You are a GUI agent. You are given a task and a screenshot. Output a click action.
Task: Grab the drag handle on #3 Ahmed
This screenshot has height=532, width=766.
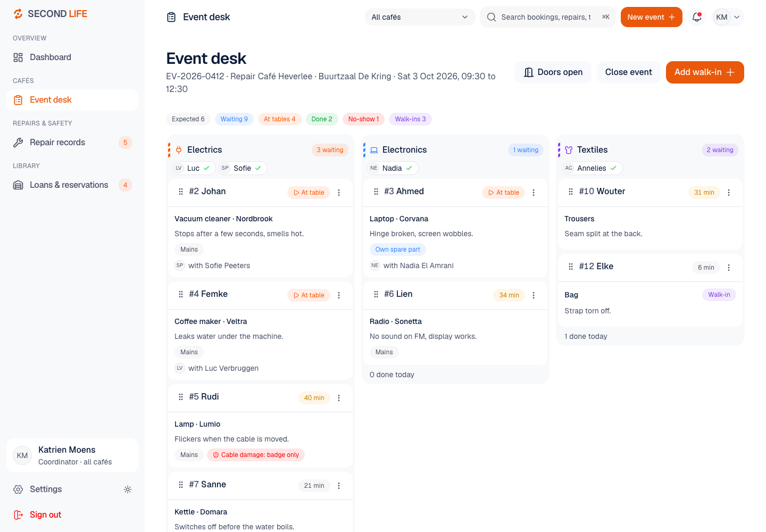point(376,192)
